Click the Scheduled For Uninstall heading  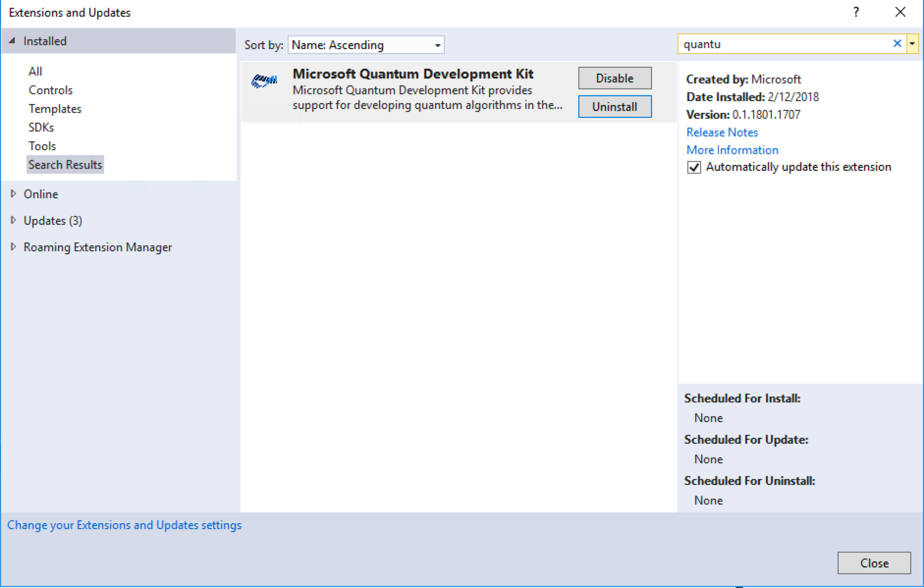[750, 481]
